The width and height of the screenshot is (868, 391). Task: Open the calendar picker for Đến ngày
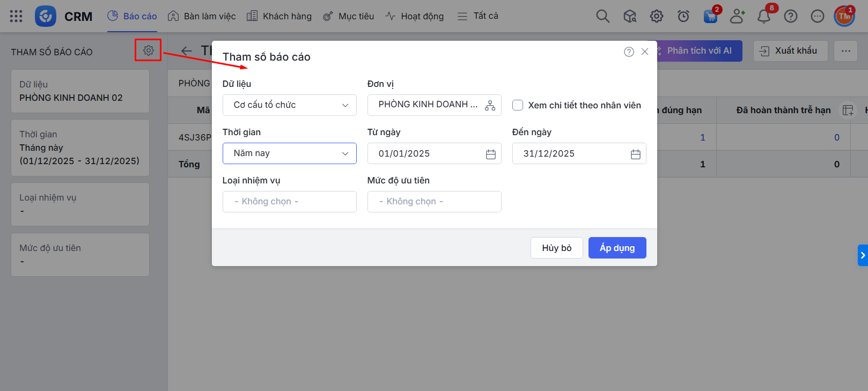click(635, 154)
